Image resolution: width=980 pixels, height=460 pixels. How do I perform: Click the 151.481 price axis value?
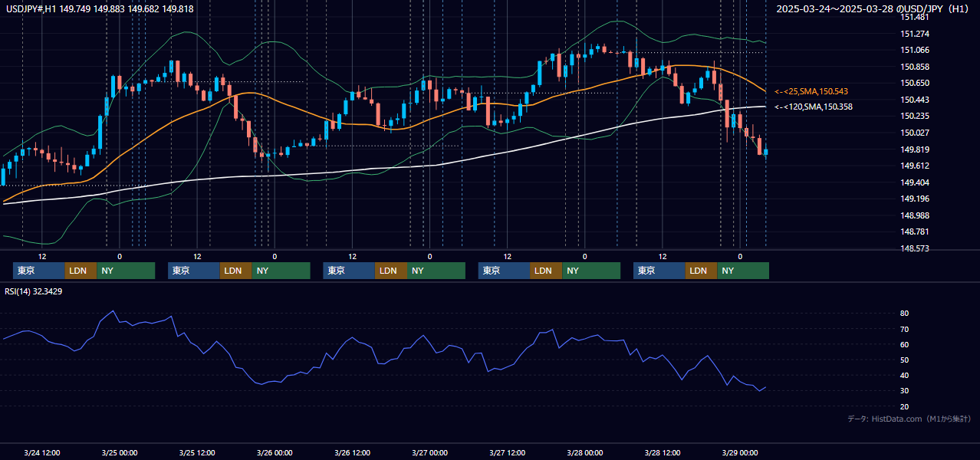pos(915,18)
